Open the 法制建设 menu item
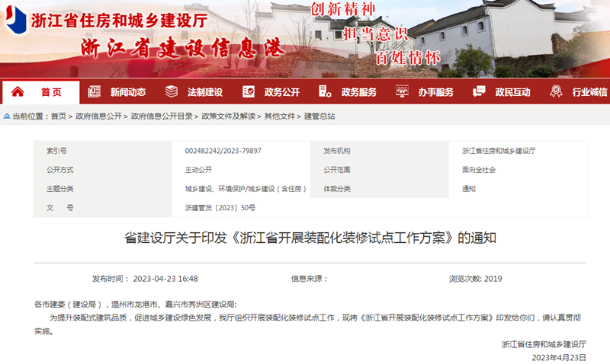The height and width of the screenshot is (364, 610). point(204,92)
